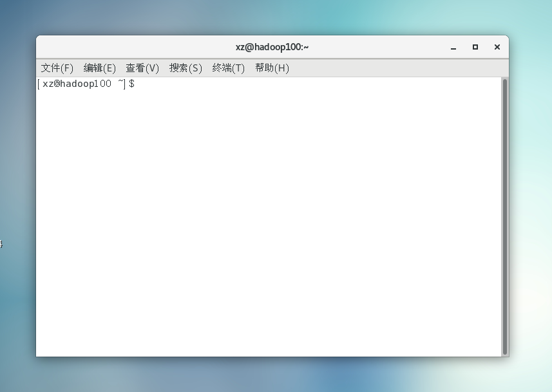The image size is (552, 392).
Task: Open the 文件(F) menu
Action: pos(57,68)
